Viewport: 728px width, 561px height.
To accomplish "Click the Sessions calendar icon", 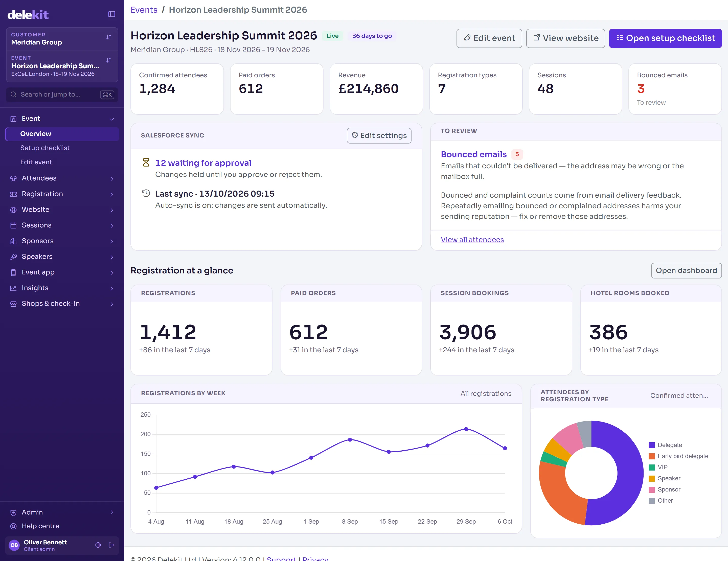I will (x=13, y=225).
